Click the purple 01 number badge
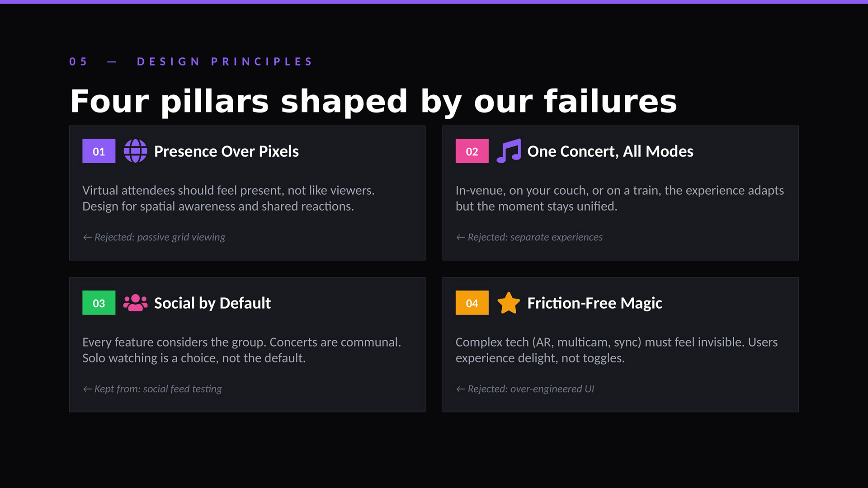This screenshot has height=488, width=868. pos(99,151)
